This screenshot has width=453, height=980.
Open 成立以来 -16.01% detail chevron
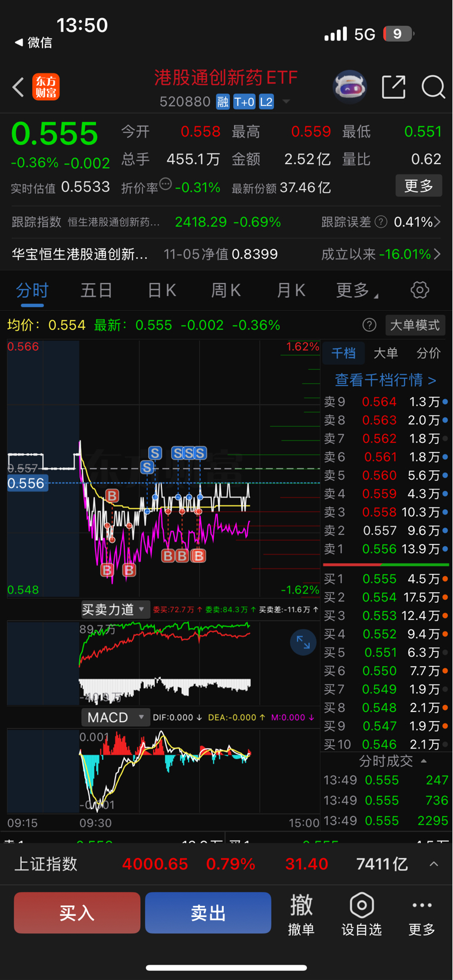pyautogui.click(x=437, y=254)
